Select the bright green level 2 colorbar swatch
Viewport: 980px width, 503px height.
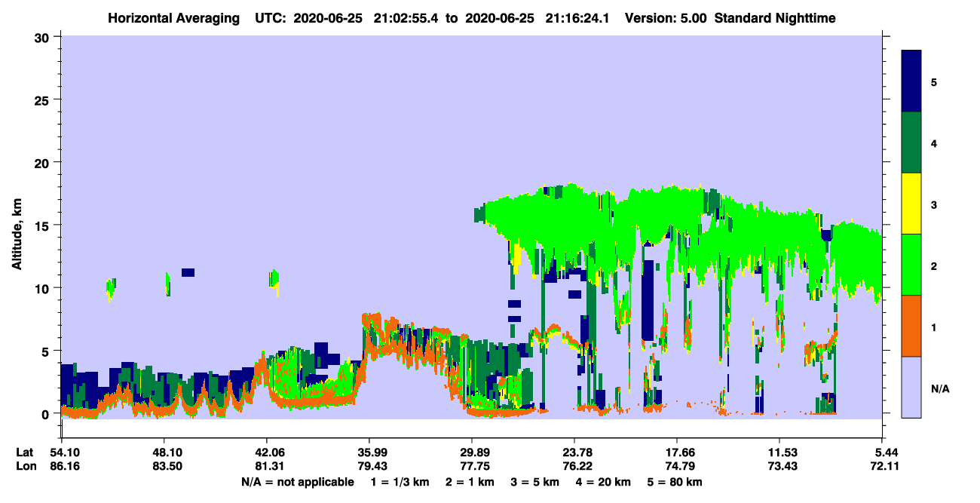pyautogui.click(x=911, y=265)
